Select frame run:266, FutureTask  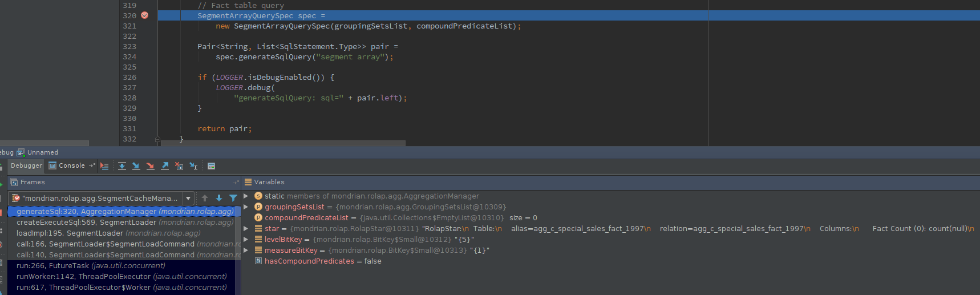pos(124,265)
